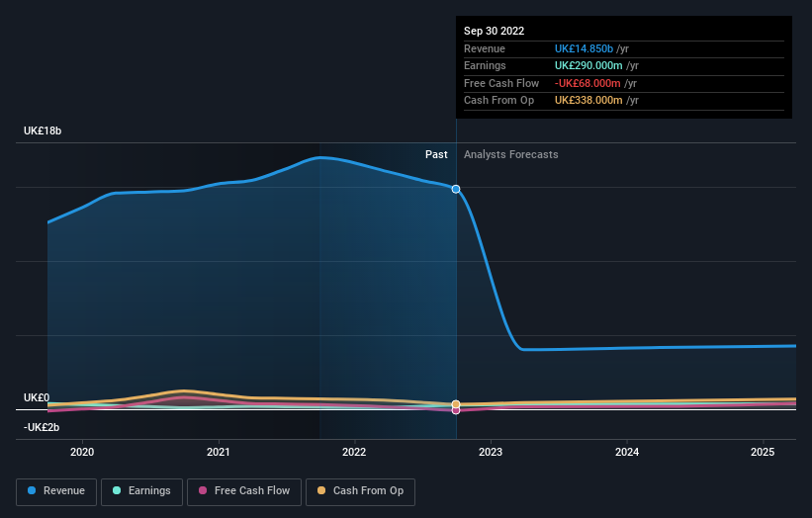812x518 pixels.
Task: Toggle the Cash From Op legend button
Action: pos(360,491)
